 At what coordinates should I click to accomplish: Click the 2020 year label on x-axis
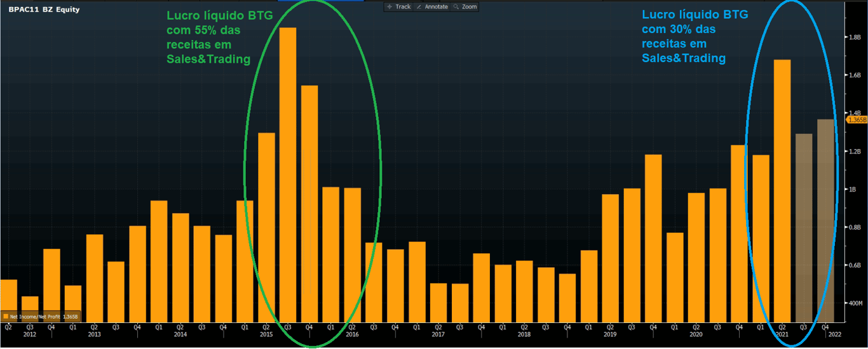point(696,334)
